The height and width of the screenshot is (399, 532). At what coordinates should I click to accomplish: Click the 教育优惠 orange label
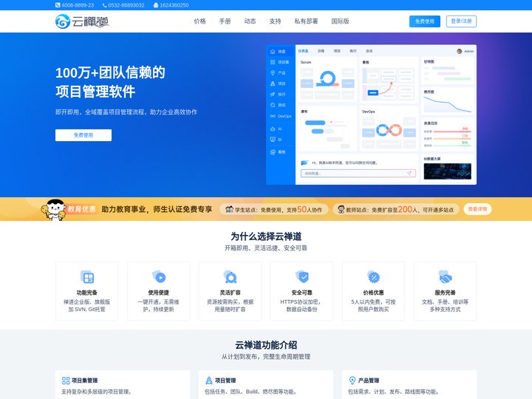coord(81,209)
